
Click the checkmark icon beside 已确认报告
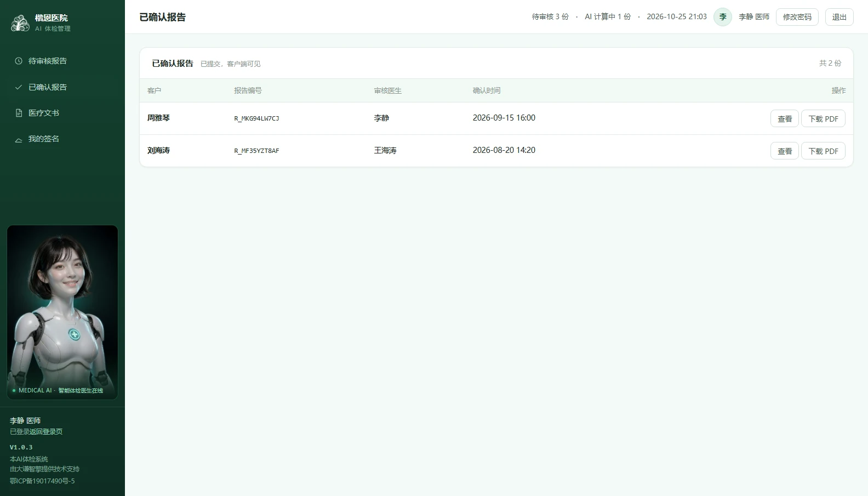pos(19,87)
